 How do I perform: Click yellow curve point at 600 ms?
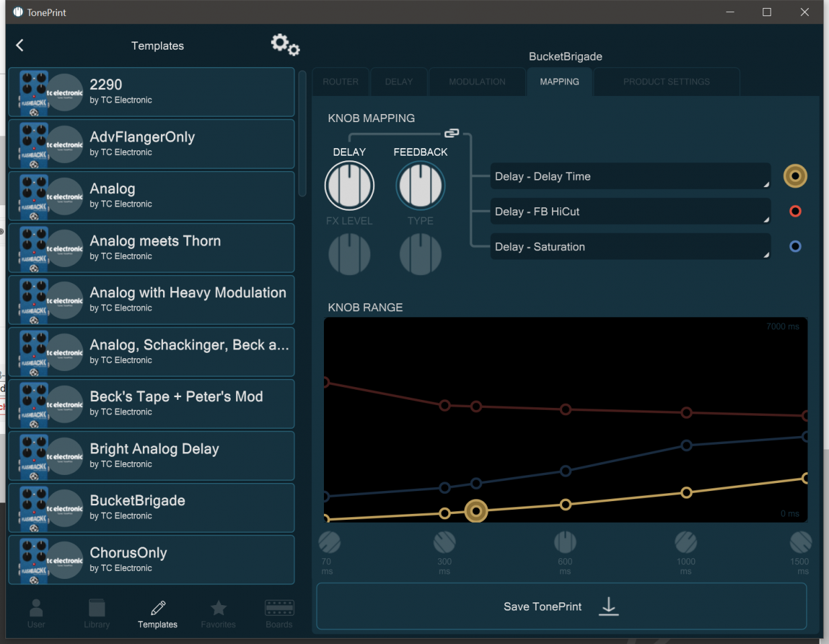565,504
